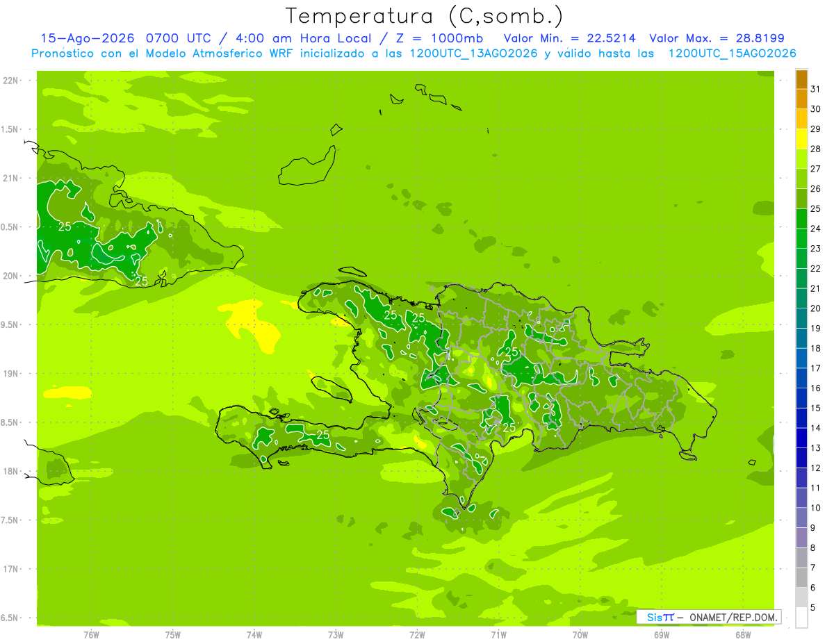The width and height of the screenshot is (834, 644).
Task: Click the '17N' latitude label
Action: 11,569
